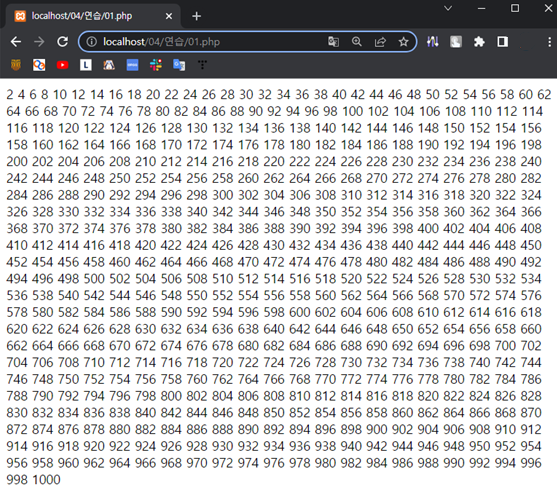Click the number 500 in the output
This screenshot has width=557, height=494.
[x=94, y=279]
